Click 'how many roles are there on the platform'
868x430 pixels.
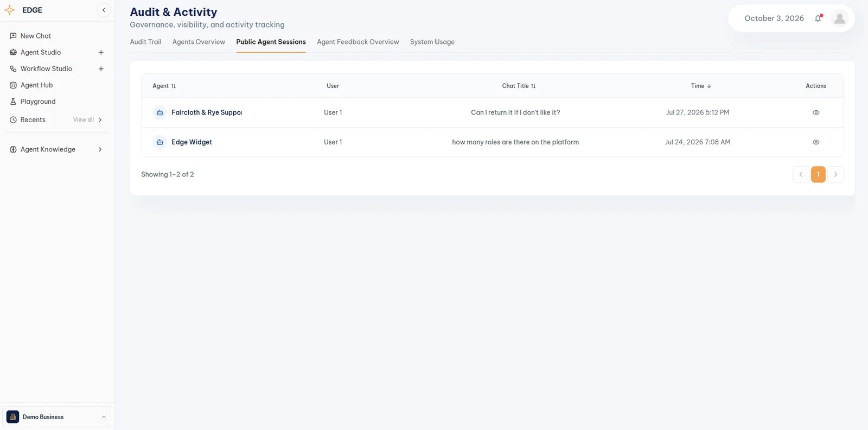point(515,142)
